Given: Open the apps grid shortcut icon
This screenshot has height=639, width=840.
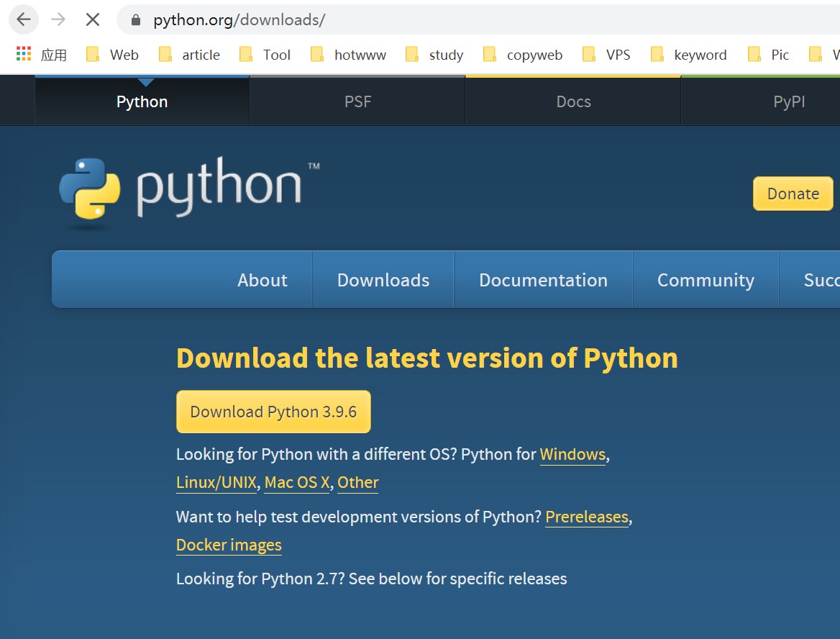Looking at the screenshot, I should (x=24, y=53).
